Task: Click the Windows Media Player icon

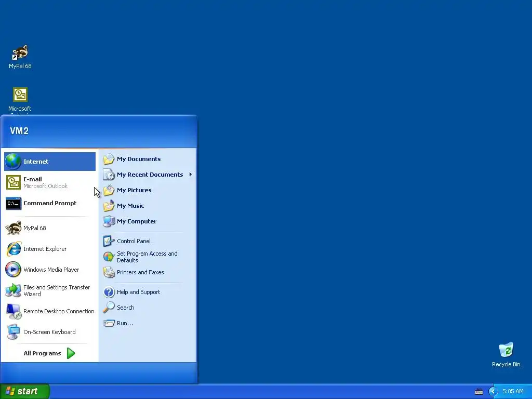Action: click(13, 270)
